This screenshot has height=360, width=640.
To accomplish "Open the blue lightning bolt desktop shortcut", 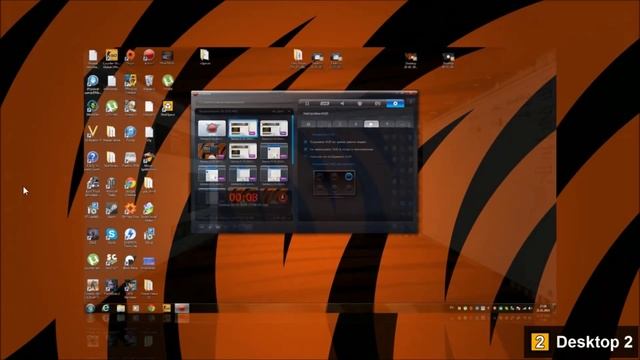I will point(130,234).
